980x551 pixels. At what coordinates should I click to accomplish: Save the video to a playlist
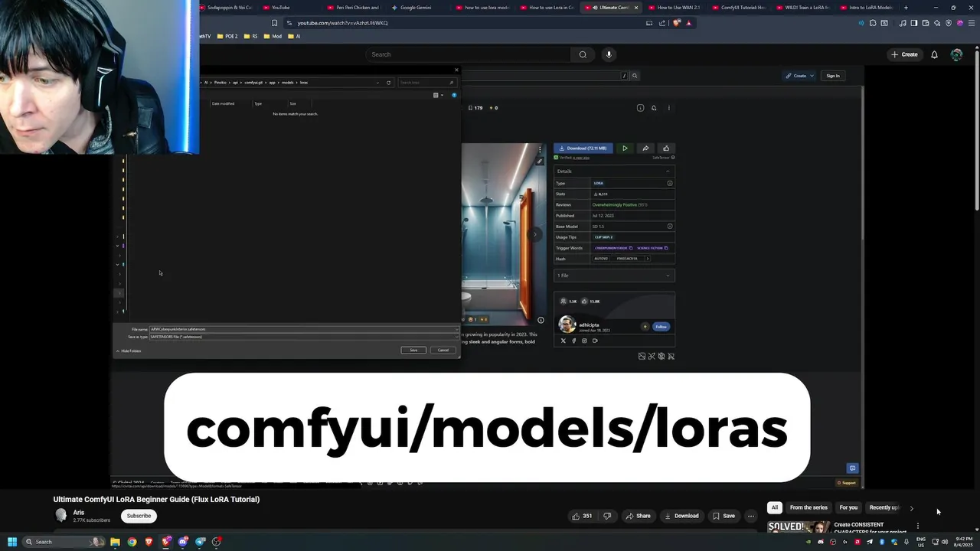[724, 516]
